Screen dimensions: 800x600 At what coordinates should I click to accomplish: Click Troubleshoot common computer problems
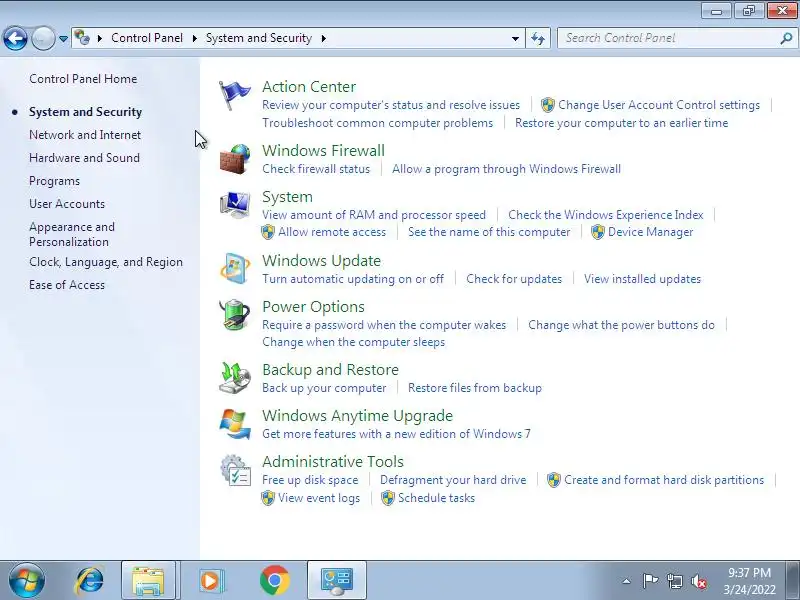coord(378,123)
